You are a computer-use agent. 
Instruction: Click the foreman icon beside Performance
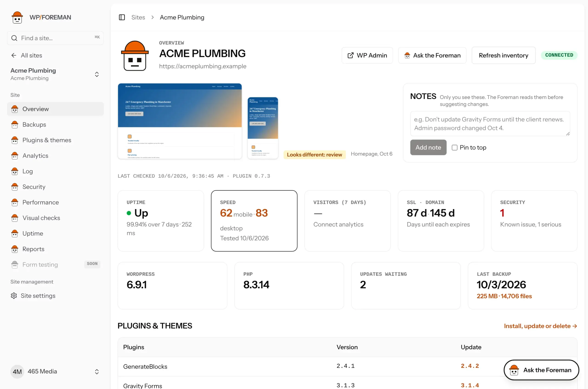click(15, 203)
